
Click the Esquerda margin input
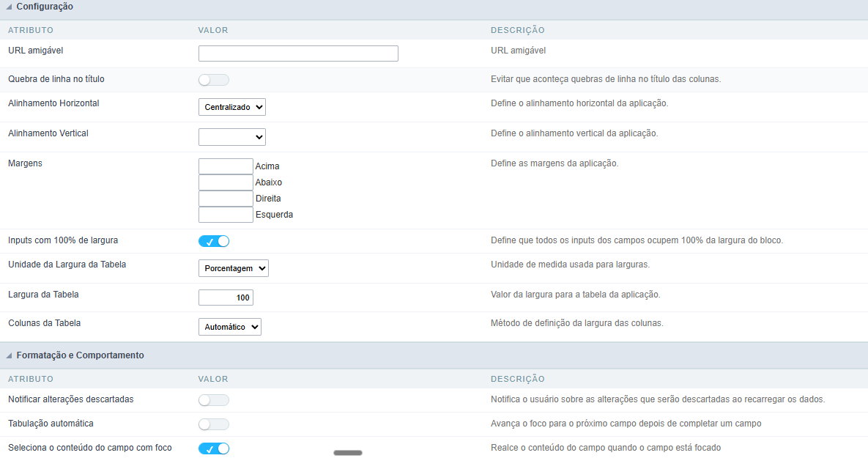coord(226,214)
